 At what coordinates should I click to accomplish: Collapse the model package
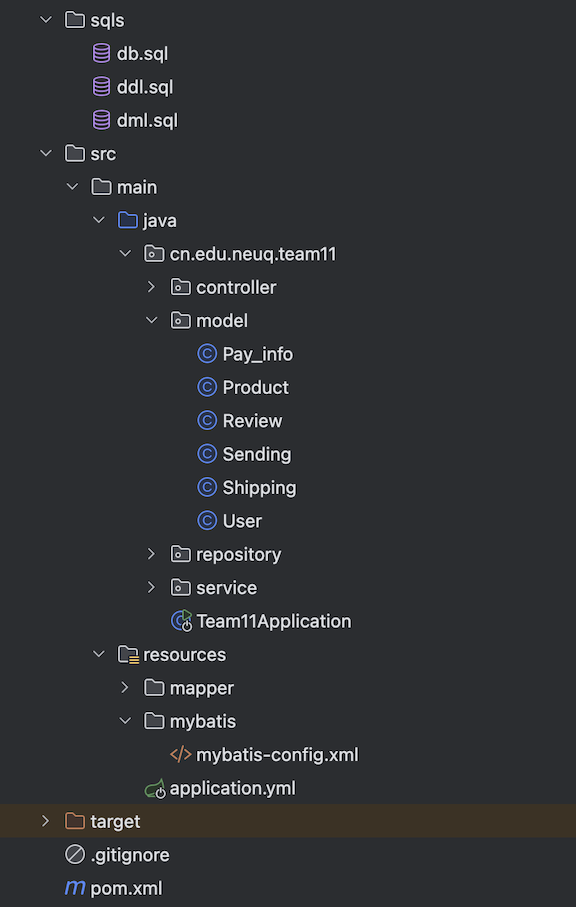152,320
